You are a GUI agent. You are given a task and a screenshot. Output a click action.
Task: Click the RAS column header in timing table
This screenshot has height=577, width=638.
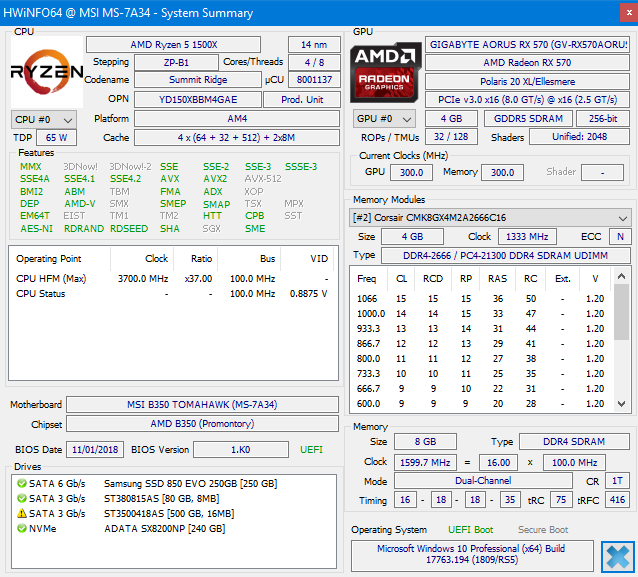click(x=497, y=279)
